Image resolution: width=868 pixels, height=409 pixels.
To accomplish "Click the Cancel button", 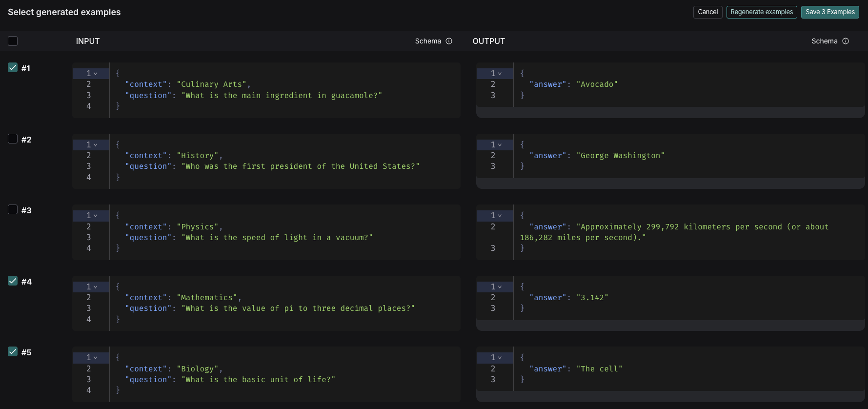I will point(707,12).
